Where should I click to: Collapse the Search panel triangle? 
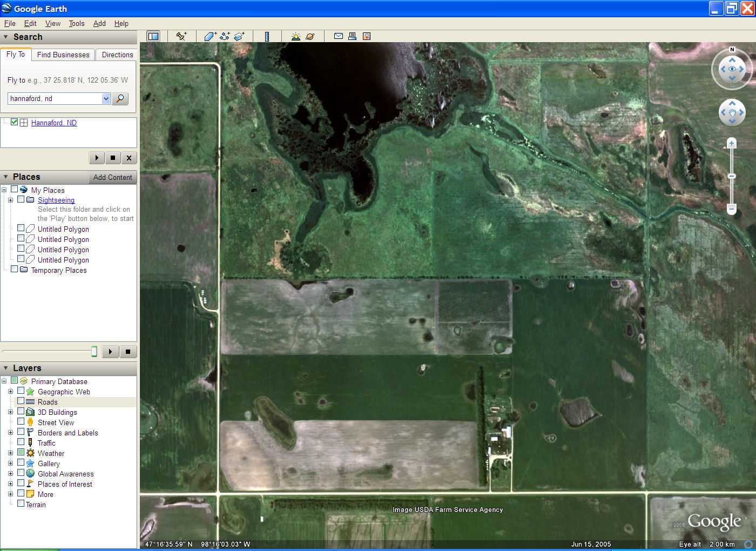6,37
